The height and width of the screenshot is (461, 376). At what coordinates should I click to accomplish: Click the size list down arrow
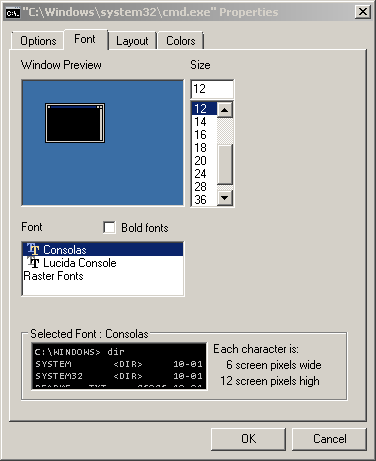coord(224,198)
